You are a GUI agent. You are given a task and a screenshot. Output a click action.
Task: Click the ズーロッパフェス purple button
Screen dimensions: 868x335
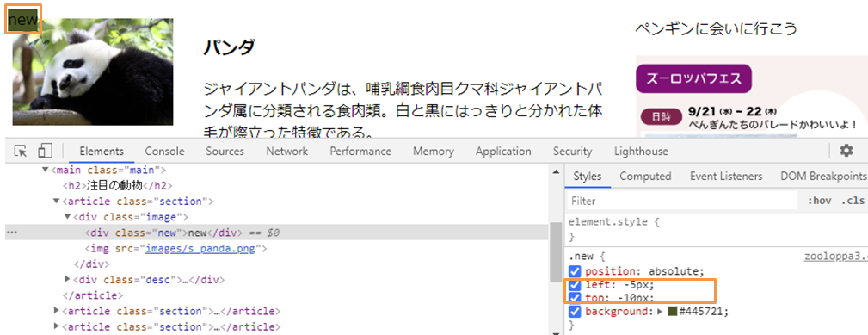coord(693,78)
